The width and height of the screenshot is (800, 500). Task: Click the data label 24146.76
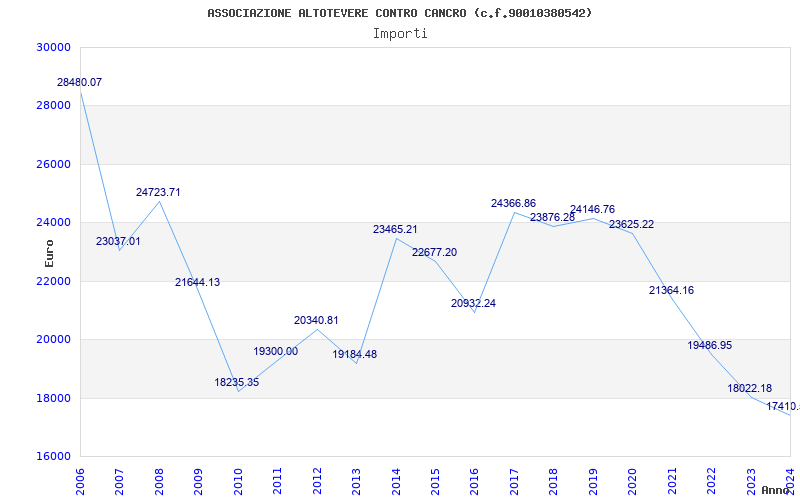pyautogui.click(x=592, y=209)
